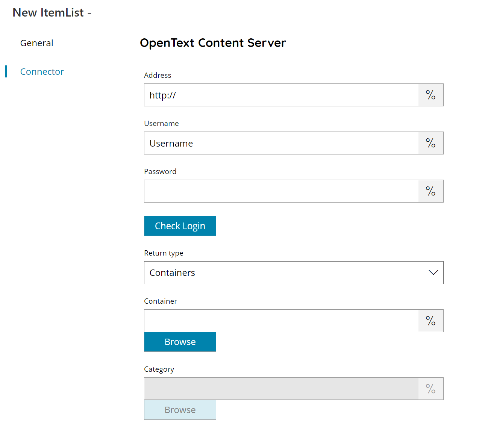
Task: Click the disabled Browse button under Category
Action: (x=180, y=410)
